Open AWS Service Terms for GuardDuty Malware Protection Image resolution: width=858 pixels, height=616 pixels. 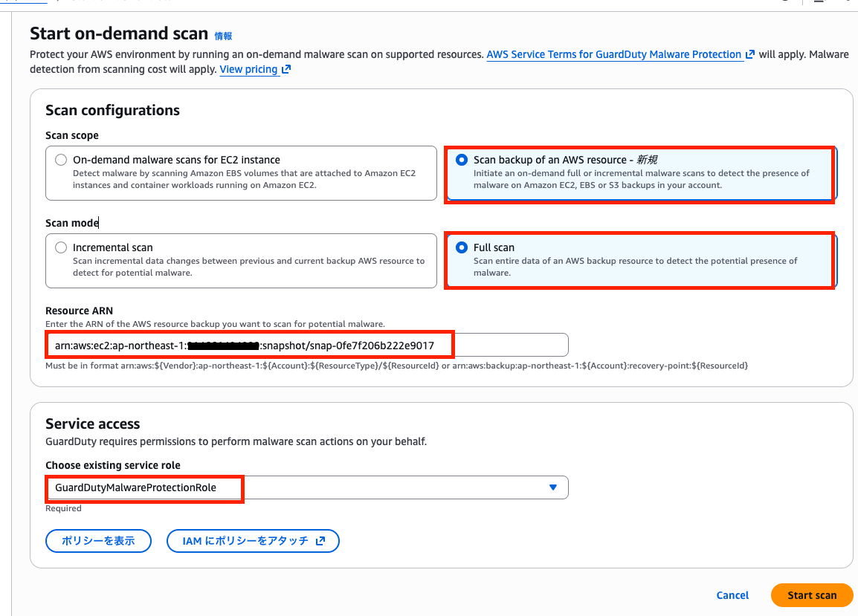(x=613, y=55)
